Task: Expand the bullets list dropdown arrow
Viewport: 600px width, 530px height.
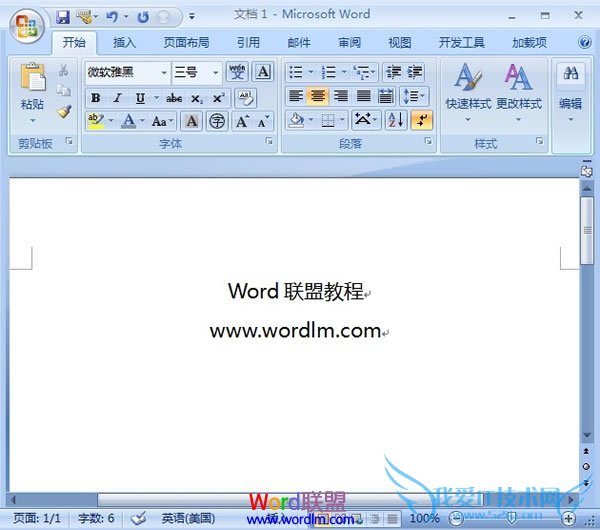Action: pos(310,72)
